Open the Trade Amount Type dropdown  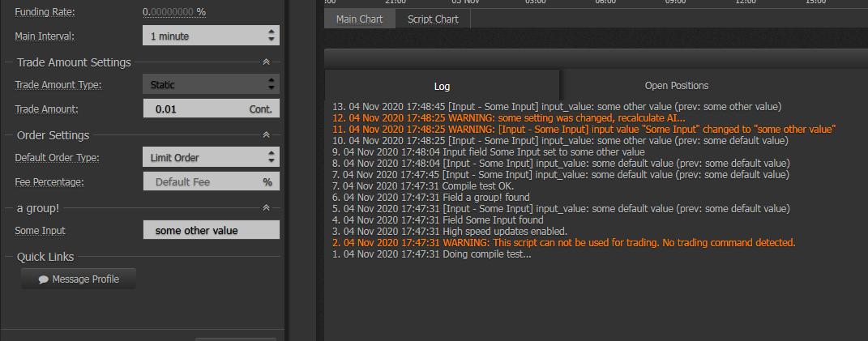(x=211, y=85)
